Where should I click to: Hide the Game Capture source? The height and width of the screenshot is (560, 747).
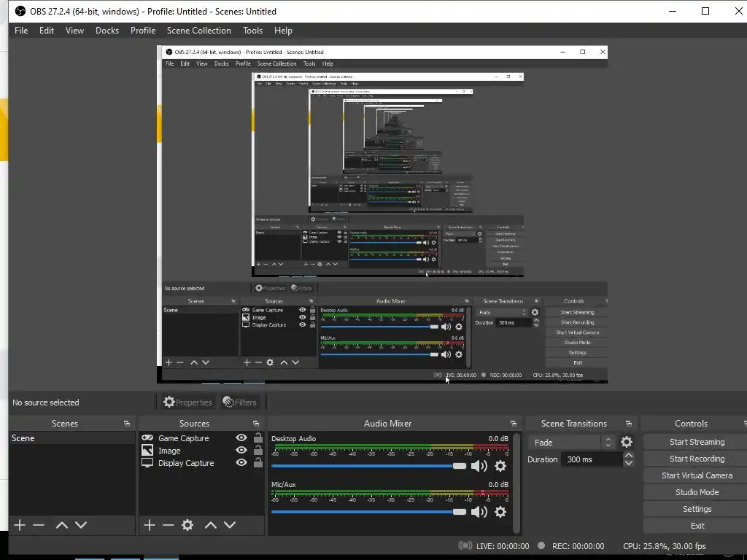pyautogui.click(x=241, y=437)
